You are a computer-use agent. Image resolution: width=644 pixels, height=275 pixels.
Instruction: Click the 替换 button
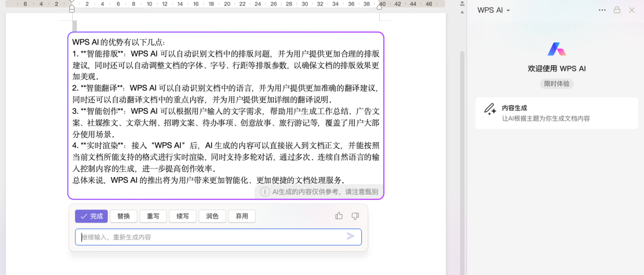click(124, 216)
